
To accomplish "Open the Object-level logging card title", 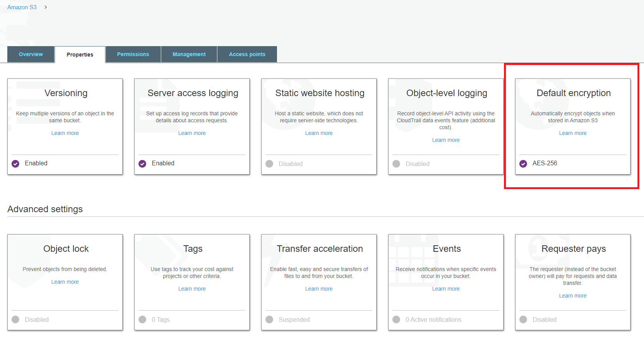I will click(447, 93).
